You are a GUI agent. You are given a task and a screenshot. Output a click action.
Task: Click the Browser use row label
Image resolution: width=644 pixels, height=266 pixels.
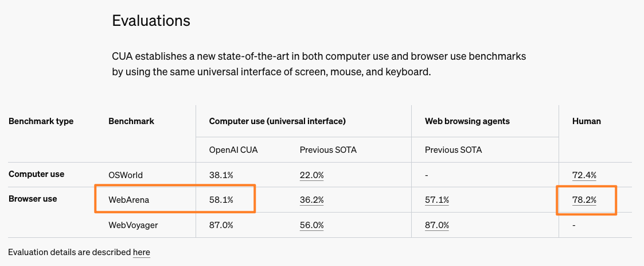pos(33,199)
